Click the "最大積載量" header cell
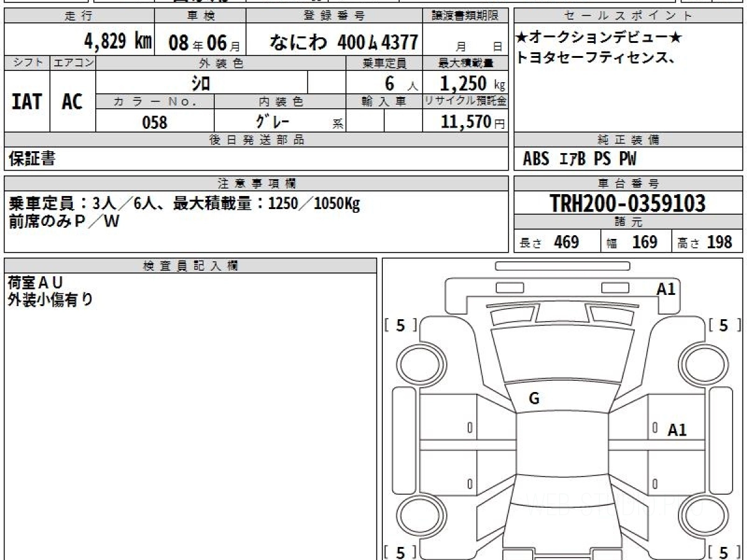747x560 pixels. click(466, 63)
